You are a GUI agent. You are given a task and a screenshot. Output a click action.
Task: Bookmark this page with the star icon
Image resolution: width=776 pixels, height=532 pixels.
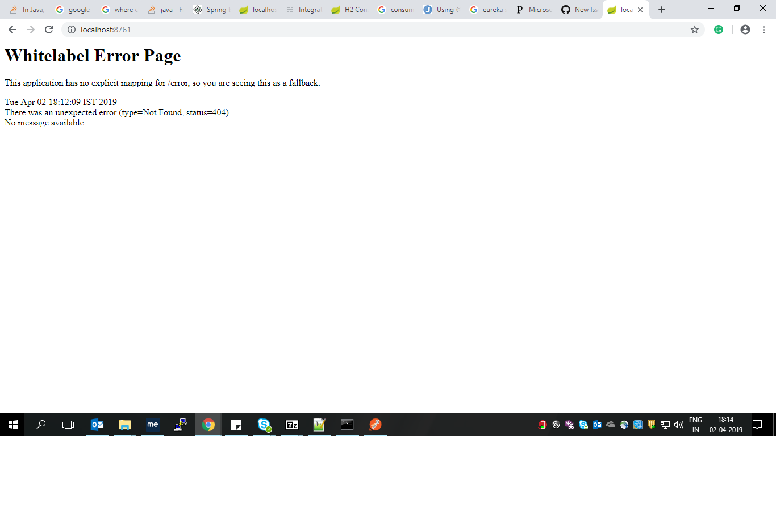(x=694, y=30)
